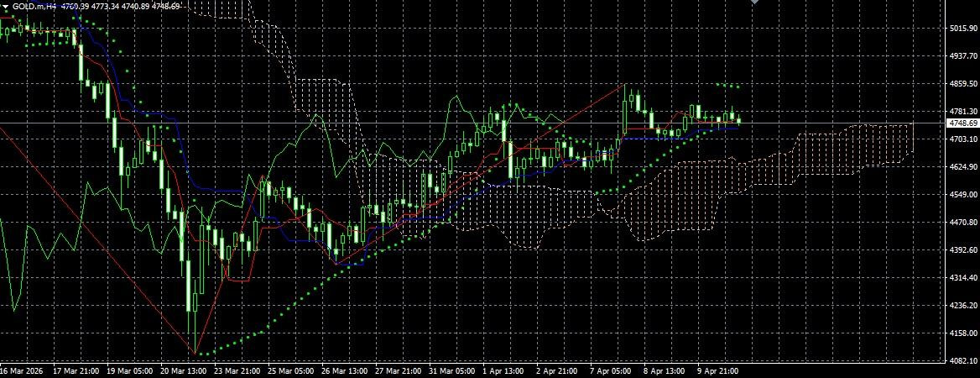Click the 4937.70 price scale label

pos(962,55)
